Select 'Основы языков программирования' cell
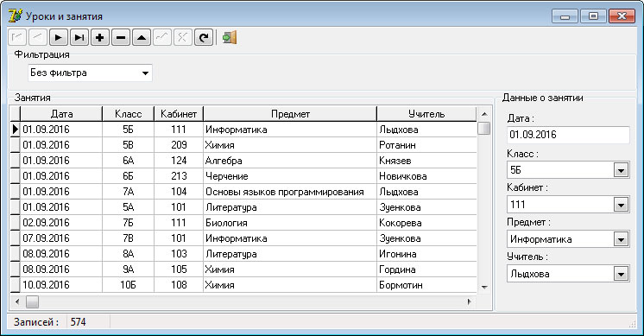Screen dimensions: 644x336 click(290, 192)
